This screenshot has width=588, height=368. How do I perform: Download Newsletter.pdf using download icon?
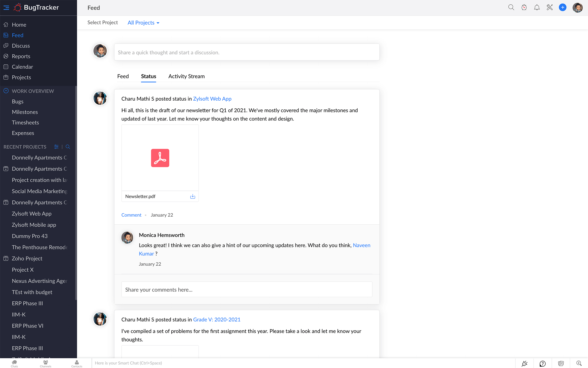pos(192,196)
